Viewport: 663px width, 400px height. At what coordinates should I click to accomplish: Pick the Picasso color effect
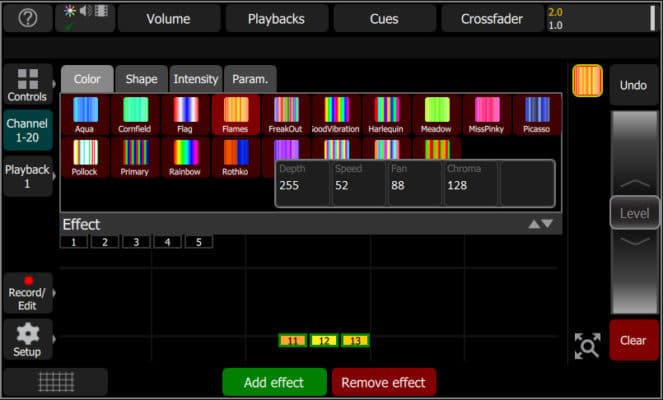point(538,115)
